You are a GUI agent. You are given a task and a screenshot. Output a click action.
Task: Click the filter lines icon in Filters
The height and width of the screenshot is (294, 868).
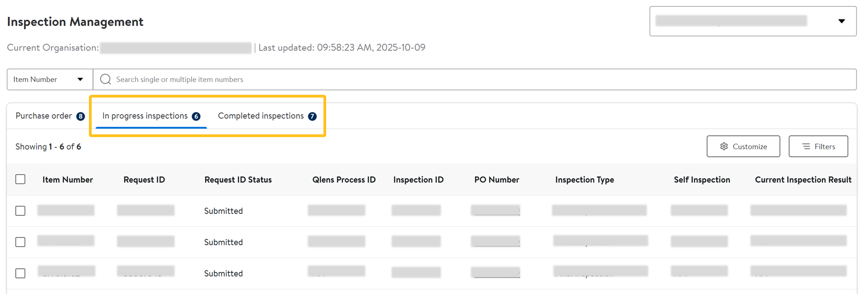[806, 146]
